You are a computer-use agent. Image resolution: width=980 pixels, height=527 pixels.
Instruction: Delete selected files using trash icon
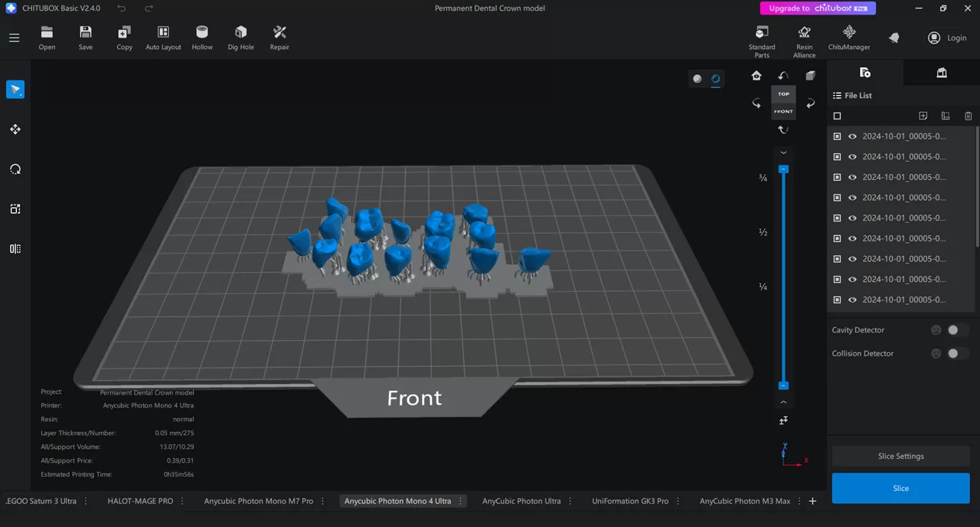point(968,116)
